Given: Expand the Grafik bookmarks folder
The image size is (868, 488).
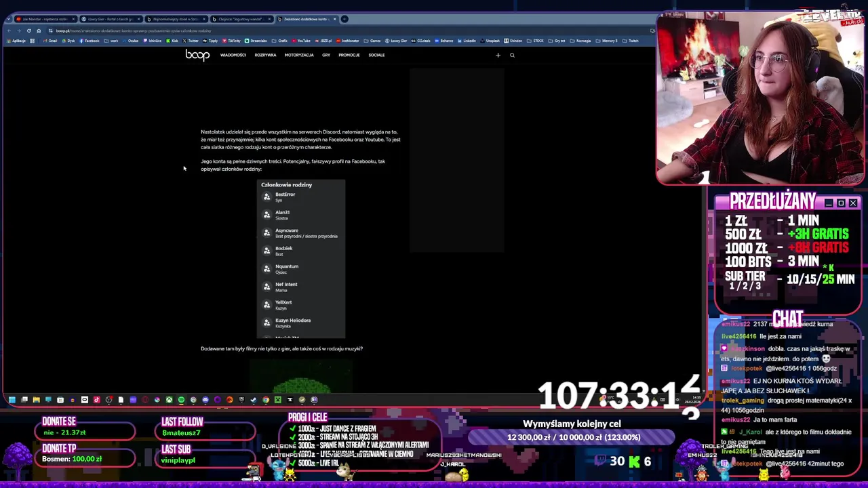Looking at the screenshot, I should coord(280,41).
